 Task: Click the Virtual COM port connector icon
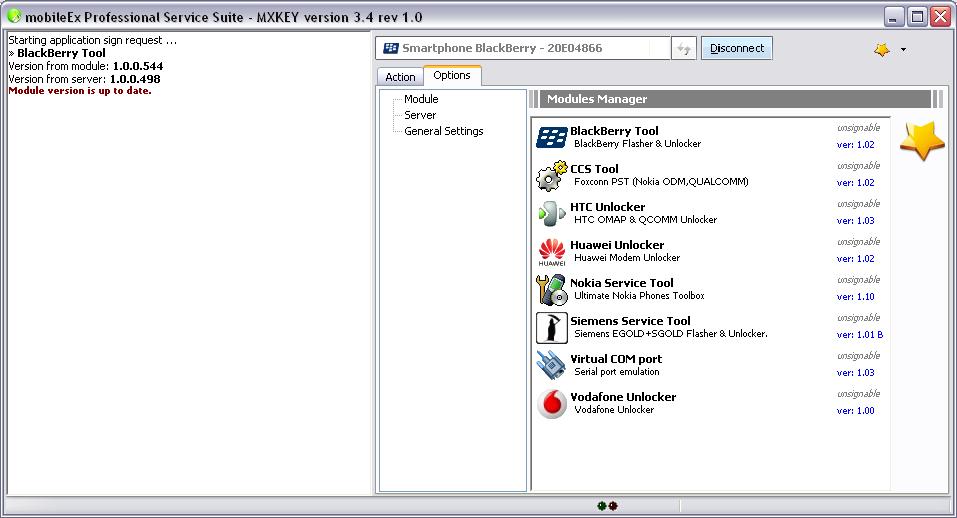[x=552, y=365]
